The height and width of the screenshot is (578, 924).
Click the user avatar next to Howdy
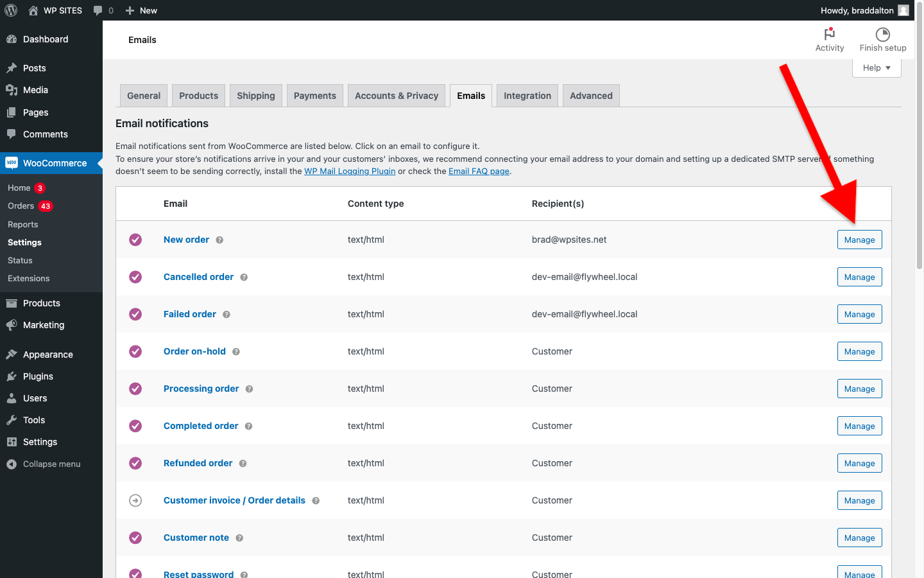point(903,10)
